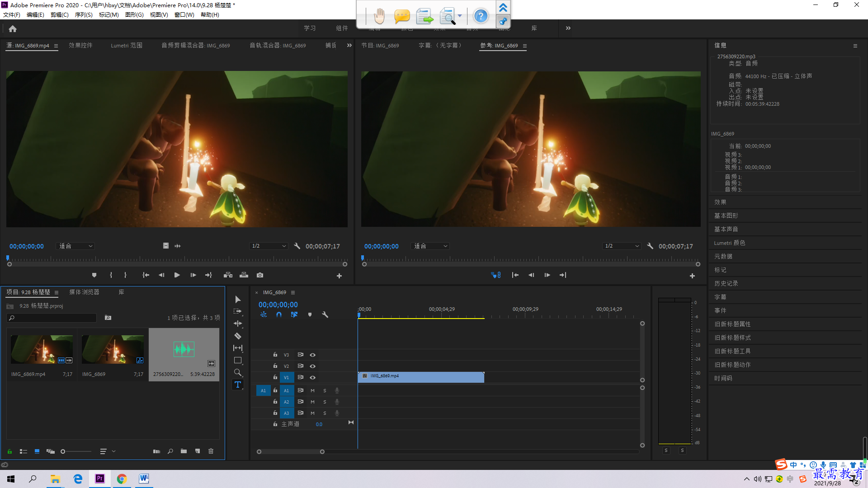Toggle snap in timeline magnet
This screenshot has width=868, height=488.
click(279, 314)
